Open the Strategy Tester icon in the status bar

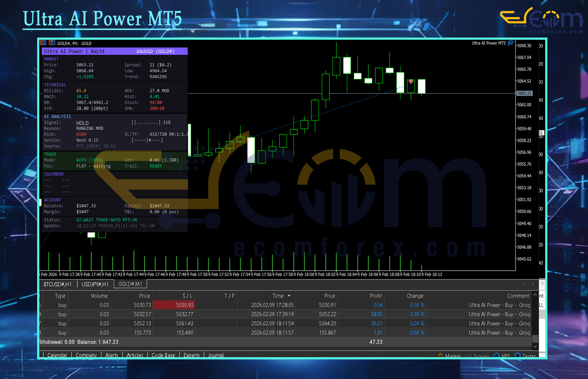[518, 356]
